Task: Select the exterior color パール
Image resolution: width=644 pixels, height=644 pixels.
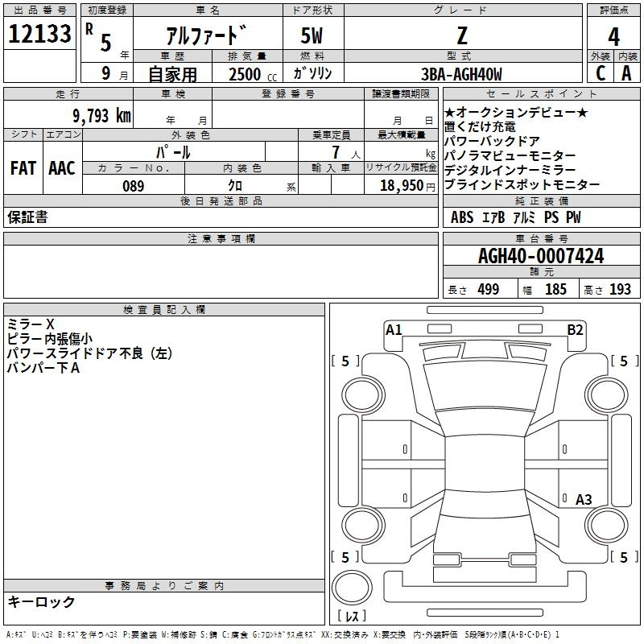Action: 173,152
